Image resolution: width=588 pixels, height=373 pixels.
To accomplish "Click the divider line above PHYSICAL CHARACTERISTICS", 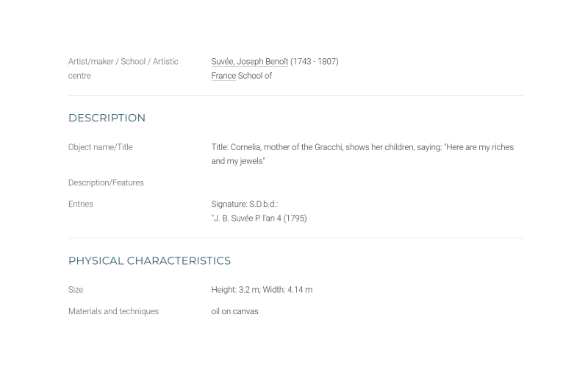I will 295,238.
